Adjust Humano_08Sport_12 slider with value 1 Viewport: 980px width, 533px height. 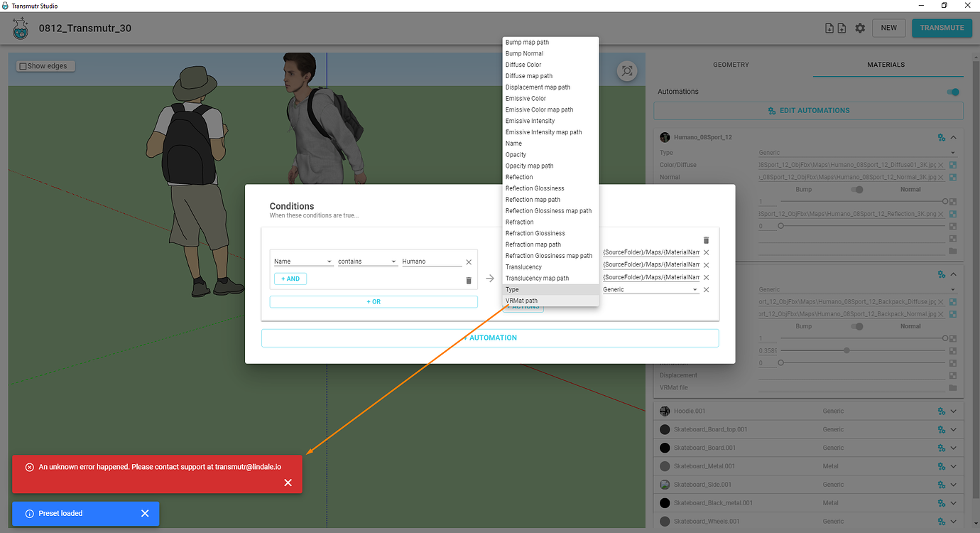[945, 202]
